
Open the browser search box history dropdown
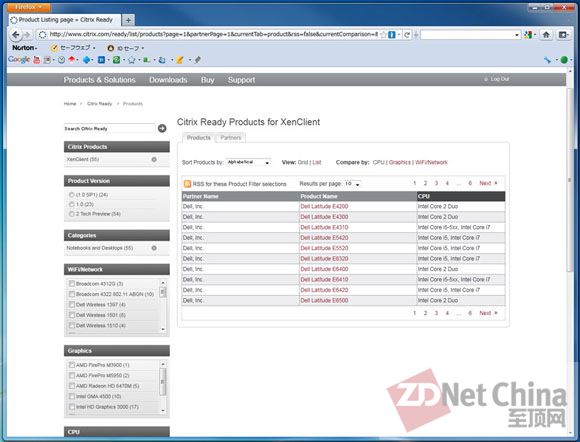(517, 35)
